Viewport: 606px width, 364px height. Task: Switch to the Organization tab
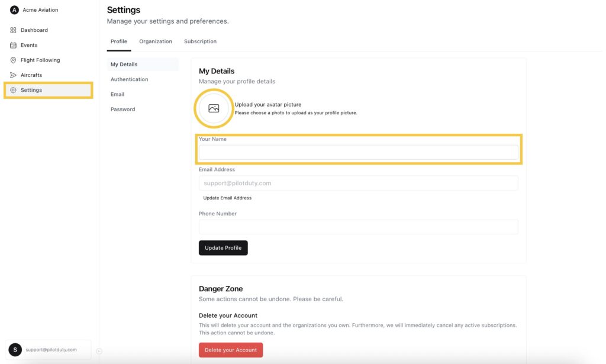[156, 41]
